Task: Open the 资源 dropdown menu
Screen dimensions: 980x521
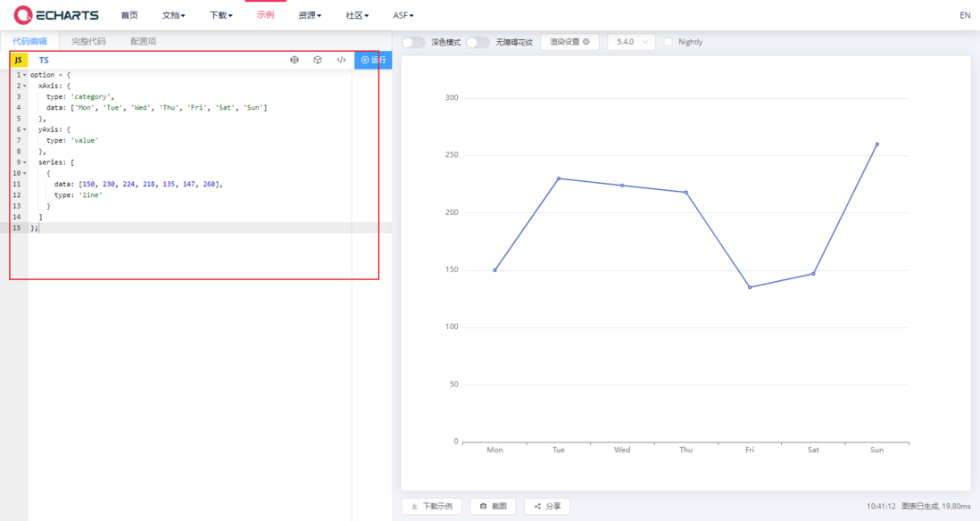Action: tap(310, 15)
